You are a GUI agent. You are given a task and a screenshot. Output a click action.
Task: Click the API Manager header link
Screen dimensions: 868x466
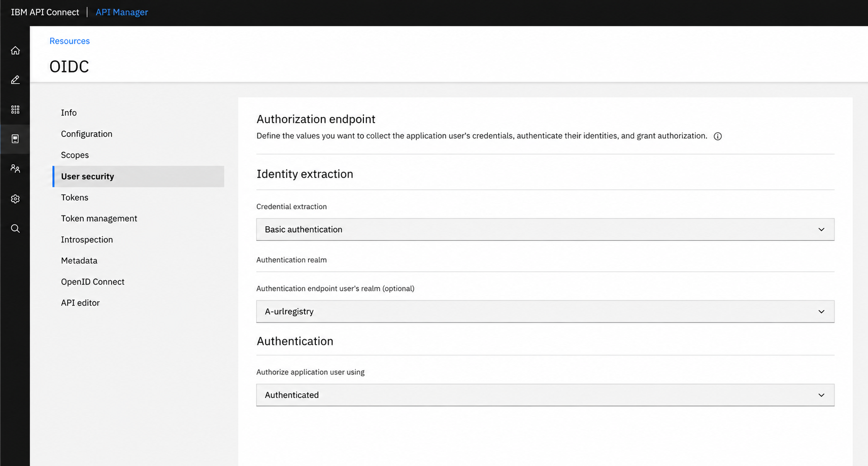click(x=122, y=12)
